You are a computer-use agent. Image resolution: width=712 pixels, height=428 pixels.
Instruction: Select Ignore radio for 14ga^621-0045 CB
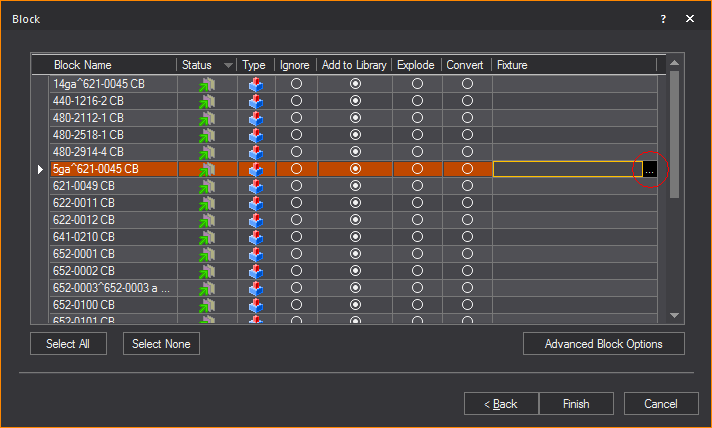296,85
